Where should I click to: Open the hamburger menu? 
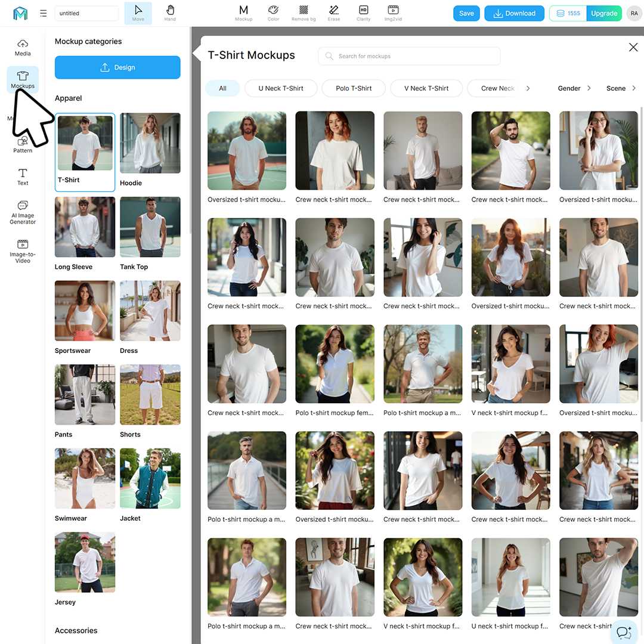pos(43,13)
